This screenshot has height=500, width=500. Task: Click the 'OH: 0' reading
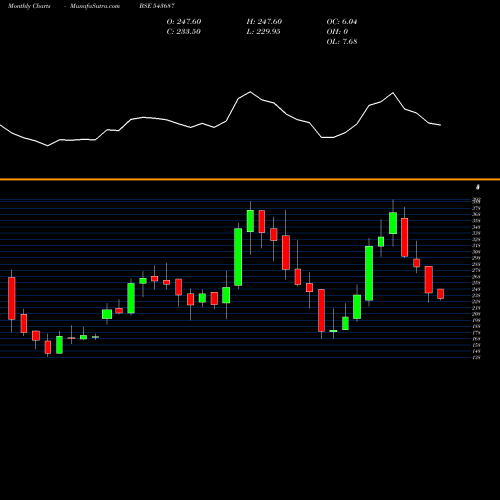coord(337,31)
